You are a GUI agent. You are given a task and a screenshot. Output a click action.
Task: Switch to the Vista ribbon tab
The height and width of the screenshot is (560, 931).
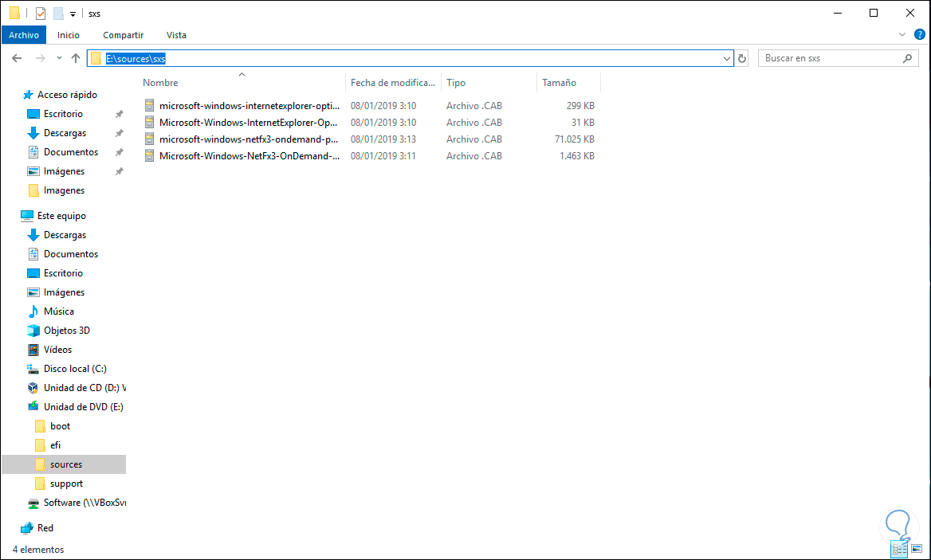tap(176, 35)
